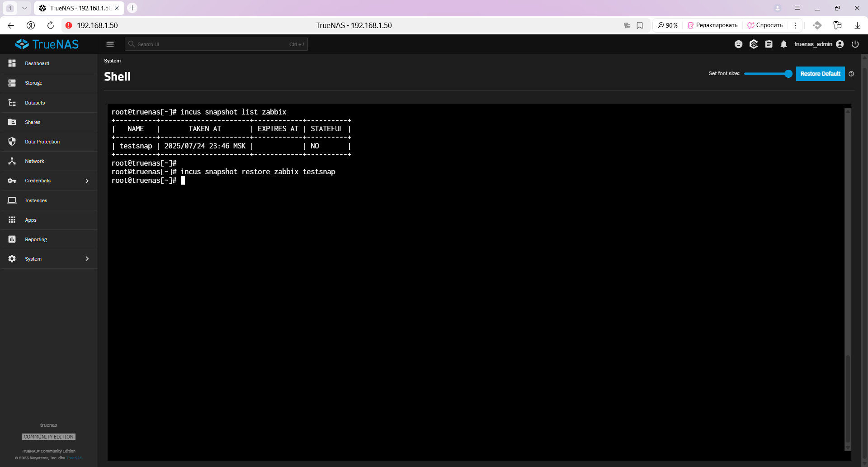Viewport: 868px width, 467px height.
Task: Click the Редактировать button
Action: point(712,25)
